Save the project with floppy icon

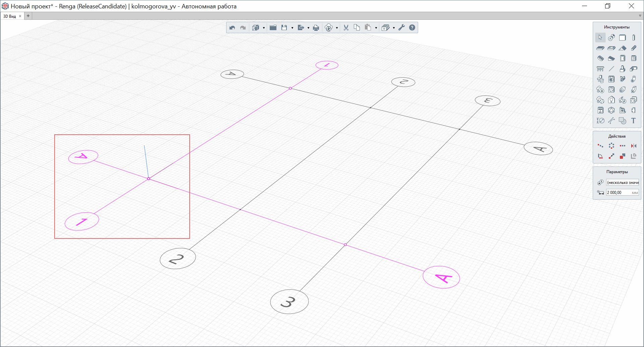[284, 27]
